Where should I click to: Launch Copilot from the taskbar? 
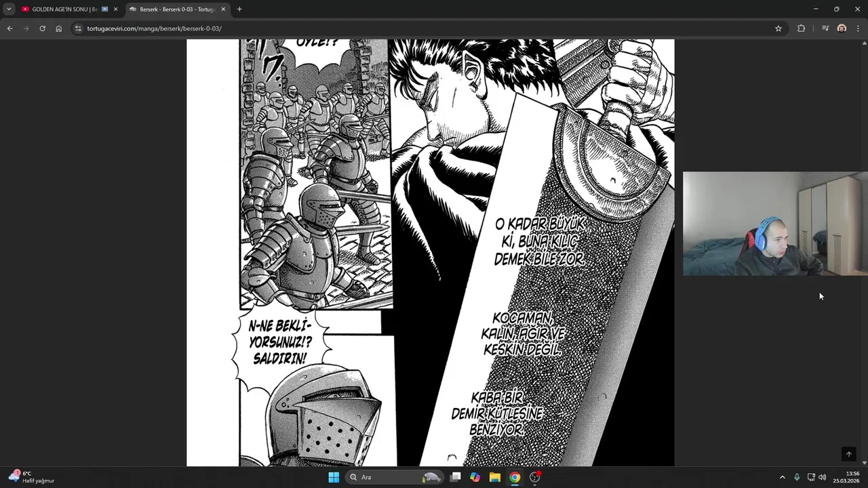475,477
